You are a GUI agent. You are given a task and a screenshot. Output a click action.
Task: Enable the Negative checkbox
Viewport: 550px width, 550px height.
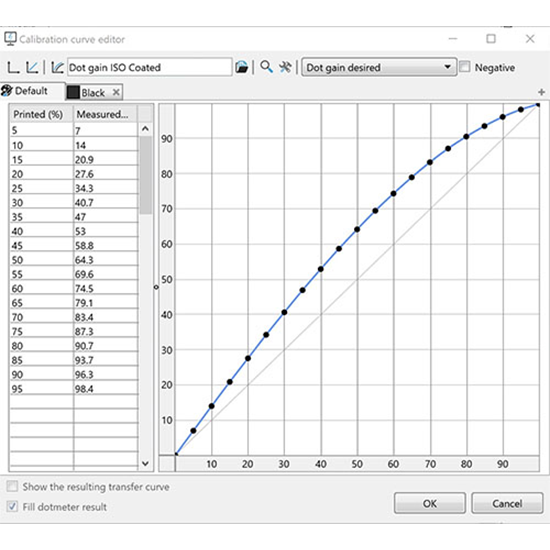click(x=464, y=67)
